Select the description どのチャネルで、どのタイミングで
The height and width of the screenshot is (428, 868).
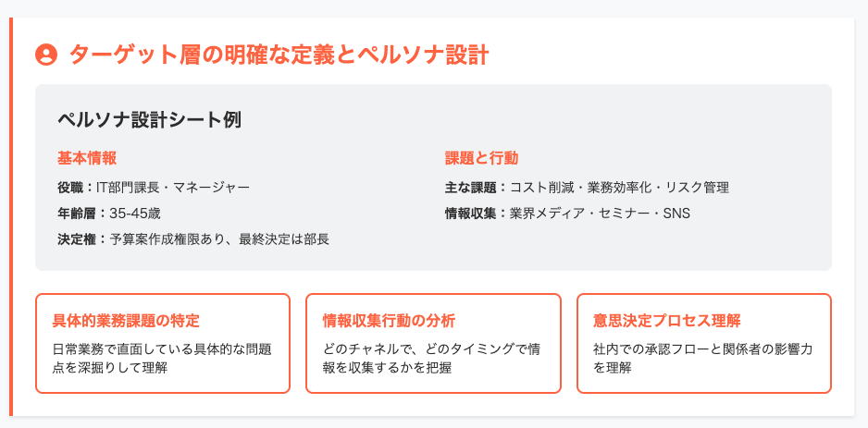coord(432,359)
